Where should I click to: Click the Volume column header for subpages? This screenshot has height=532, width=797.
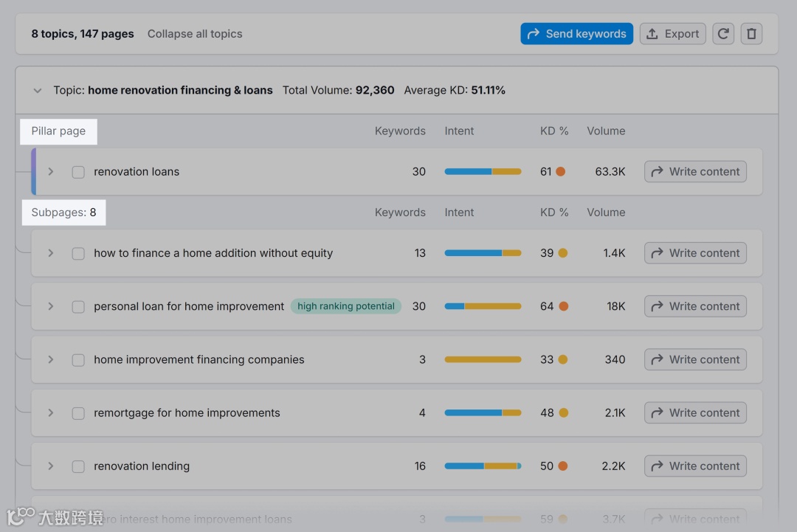pyautogui.click(x=606, y=213)
